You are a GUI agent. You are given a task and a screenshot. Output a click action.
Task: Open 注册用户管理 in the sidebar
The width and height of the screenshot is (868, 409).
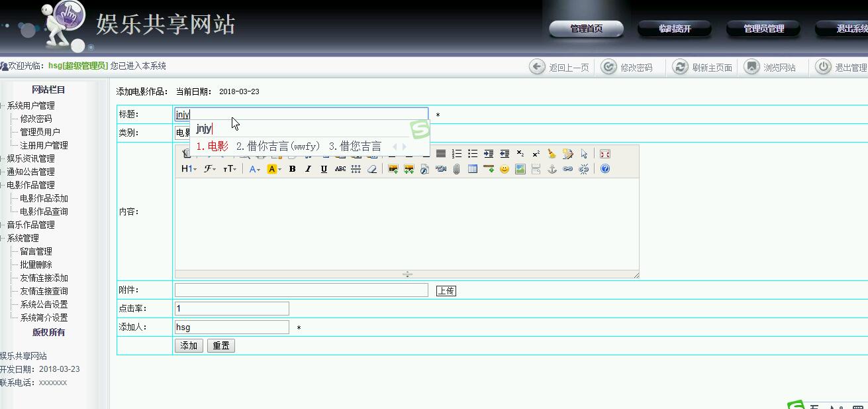[44, 145]
